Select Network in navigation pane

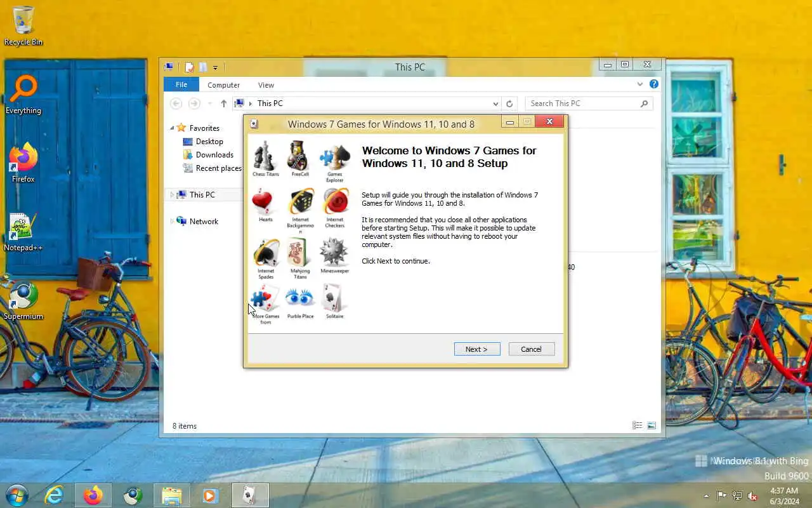tap(204, 222)
